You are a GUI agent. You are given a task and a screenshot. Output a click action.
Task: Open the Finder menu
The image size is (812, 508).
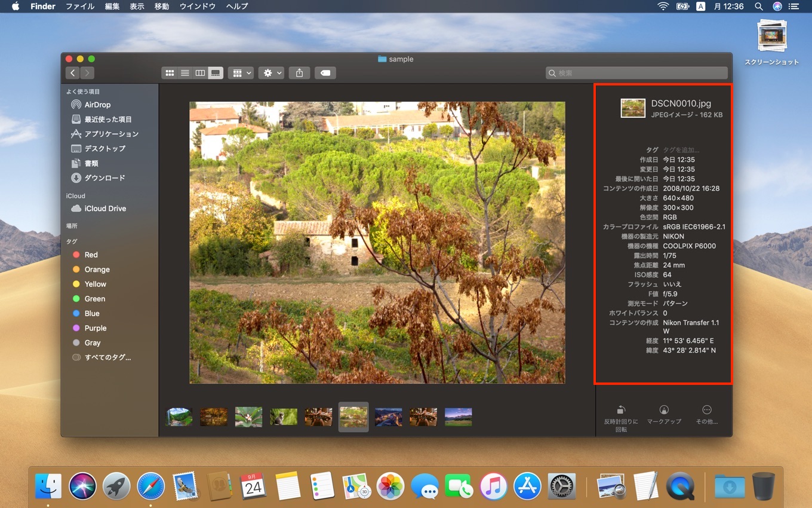(42, 6)
